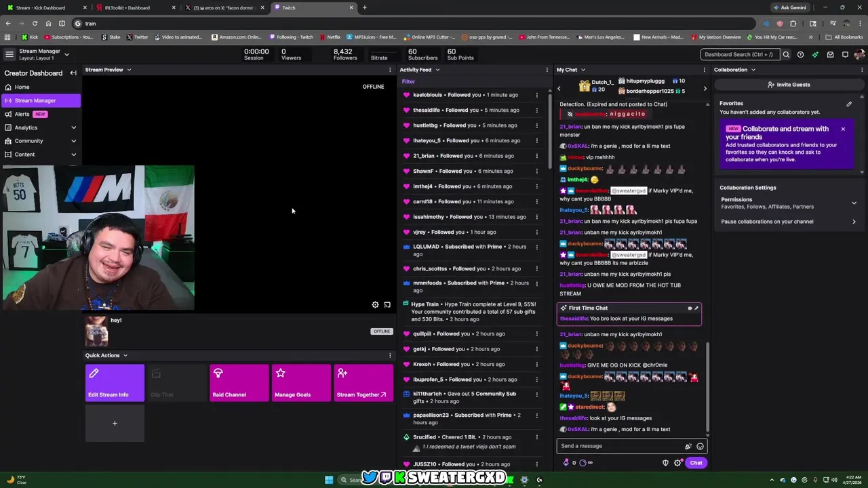Open My Chat panel options menu
868x488 pixels.
[x=704, y=70]
